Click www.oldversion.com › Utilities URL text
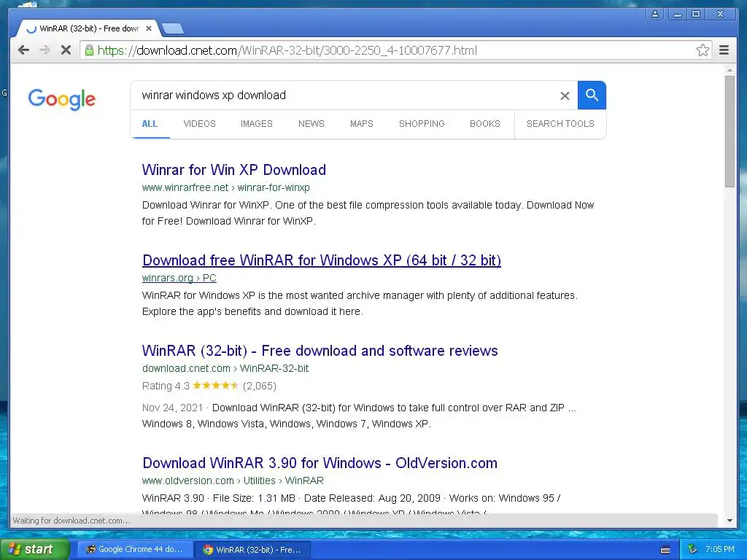747x560 pixels. tap(209, 481)
